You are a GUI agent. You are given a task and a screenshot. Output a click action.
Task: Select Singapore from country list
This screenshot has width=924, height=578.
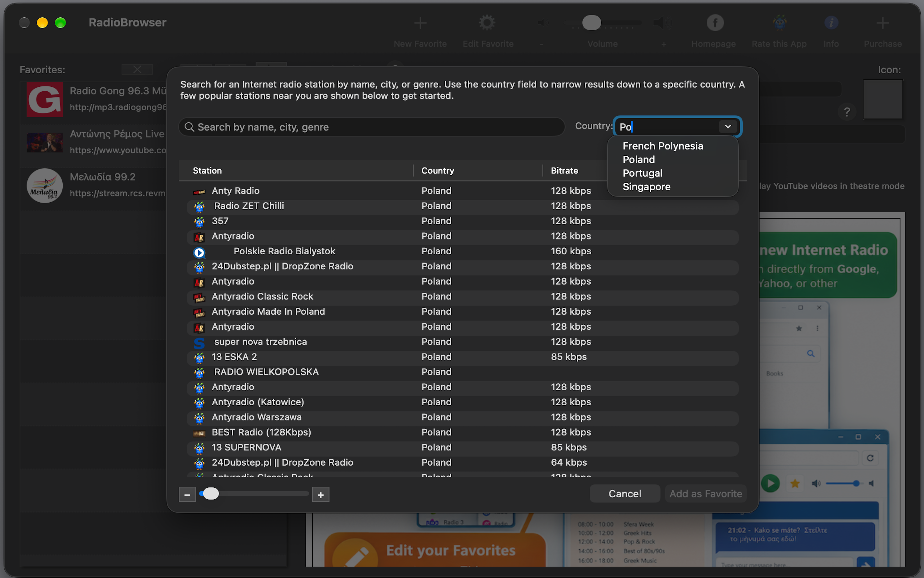point(646,187)
